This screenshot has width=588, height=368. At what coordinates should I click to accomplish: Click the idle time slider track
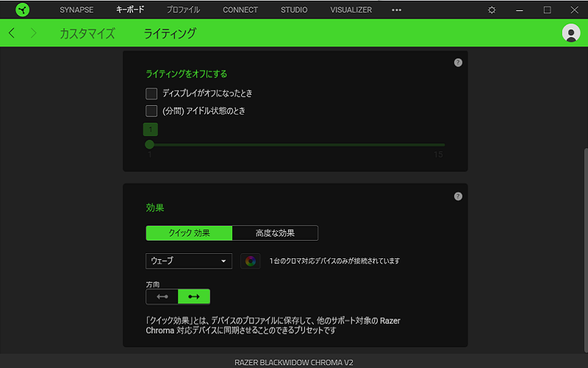pos(297,144)
